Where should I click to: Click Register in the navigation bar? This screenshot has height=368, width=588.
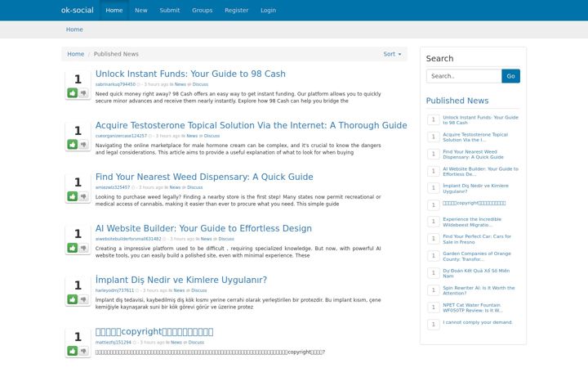(236, 10)
